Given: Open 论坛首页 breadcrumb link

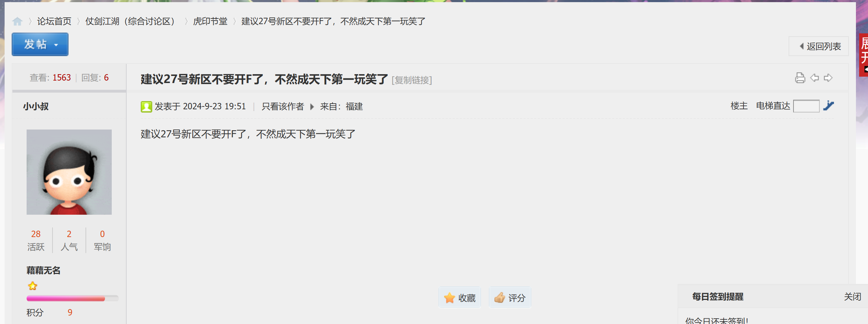Looking at the screenshot, I should [54, 21].
